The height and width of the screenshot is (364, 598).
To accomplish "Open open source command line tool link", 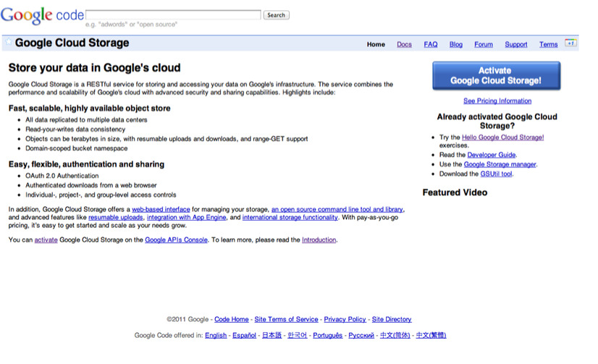I will point(337,209).
